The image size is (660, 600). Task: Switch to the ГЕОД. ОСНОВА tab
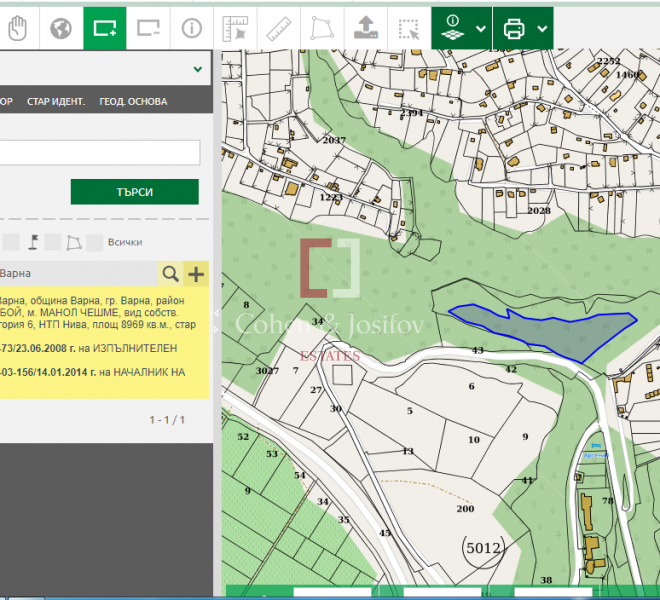(x=133, y=101)
